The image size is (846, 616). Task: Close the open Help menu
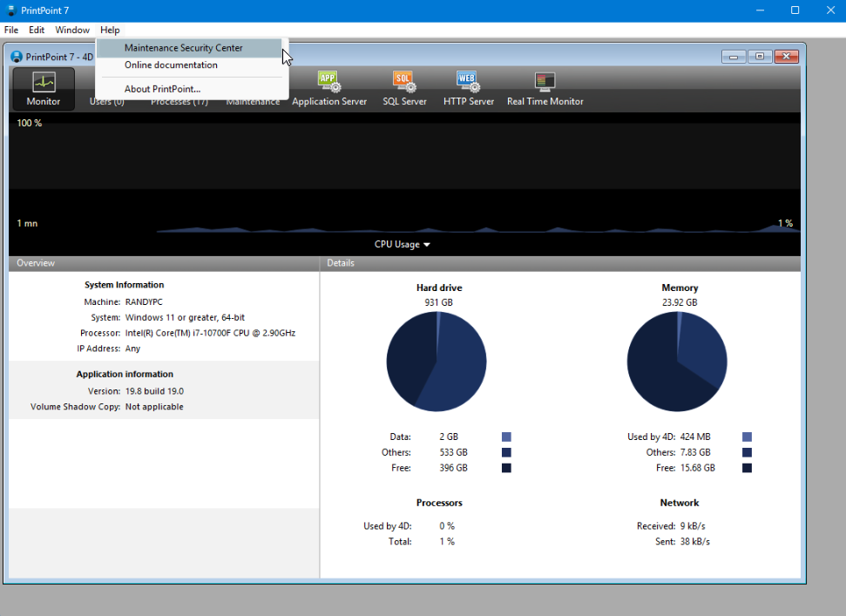[110, 30]
